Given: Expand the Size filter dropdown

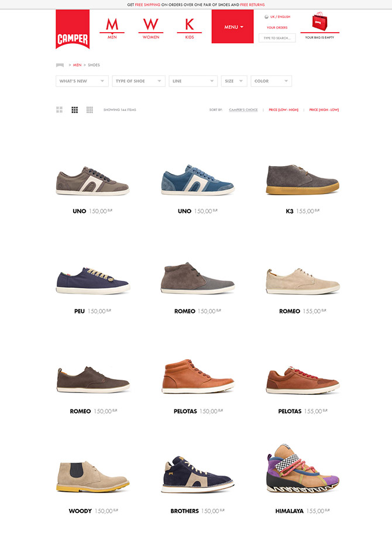Looking at the screenshot, I should pos(234,81).
